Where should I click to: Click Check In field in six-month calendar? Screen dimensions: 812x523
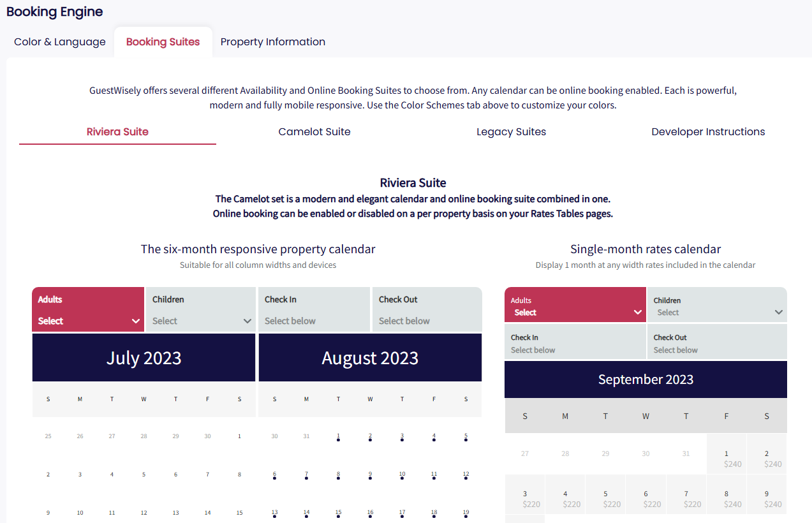314,310
